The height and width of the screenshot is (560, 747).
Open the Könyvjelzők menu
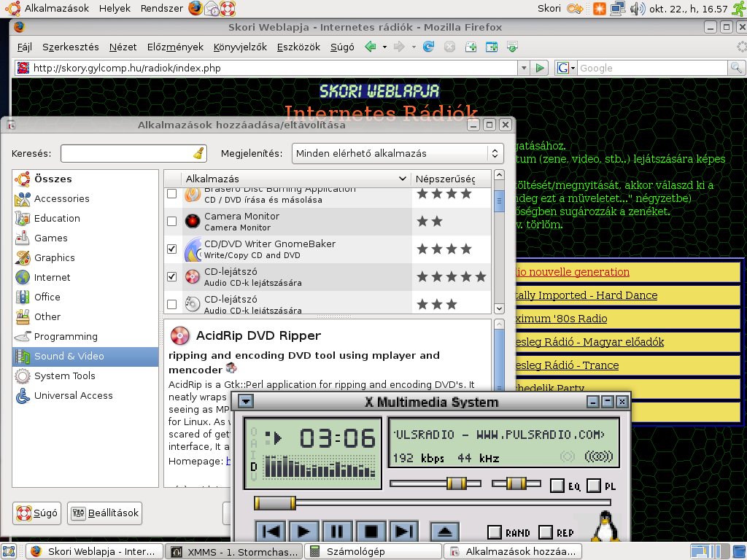coord(240,47)
